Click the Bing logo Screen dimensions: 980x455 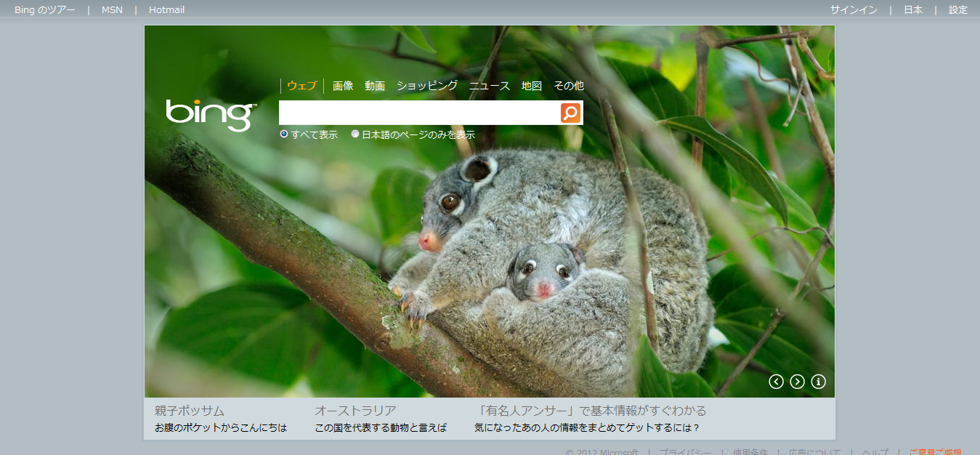point(210,115)
